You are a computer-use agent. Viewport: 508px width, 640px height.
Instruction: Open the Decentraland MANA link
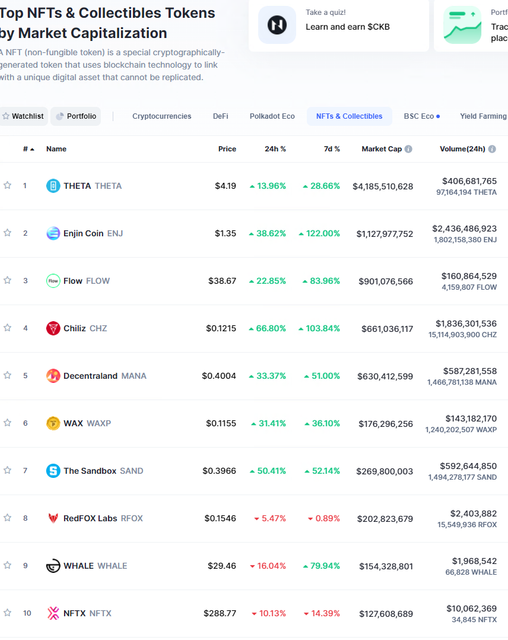(105, 376)
